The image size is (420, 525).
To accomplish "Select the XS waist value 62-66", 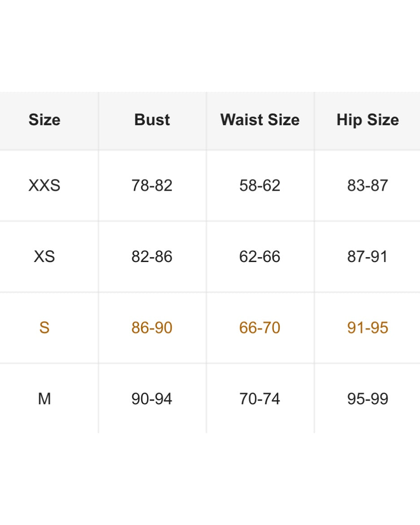I will click(x=260, y=257).
